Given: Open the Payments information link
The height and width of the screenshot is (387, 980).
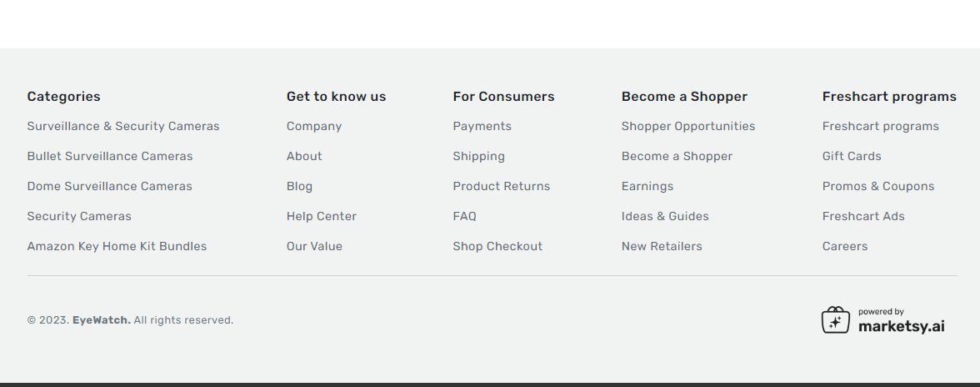Looking at the screenshot, I should [x=482, y=126].
